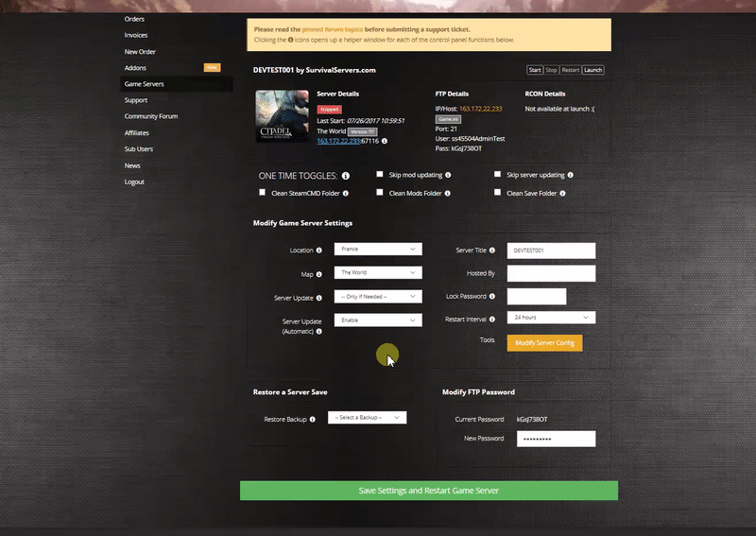Check Skip server updating box

pyautogui.click(x=498, y=174)
